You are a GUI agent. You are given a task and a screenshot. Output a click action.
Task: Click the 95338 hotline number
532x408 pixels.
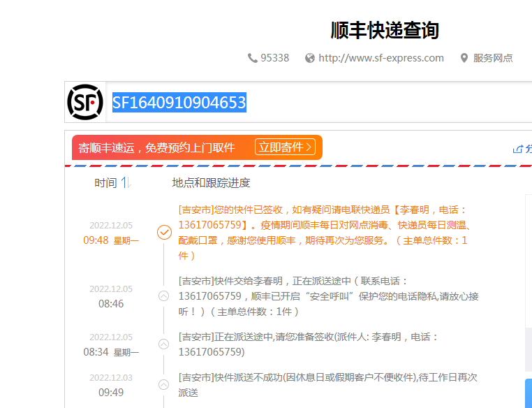click(x=275, y=58)
